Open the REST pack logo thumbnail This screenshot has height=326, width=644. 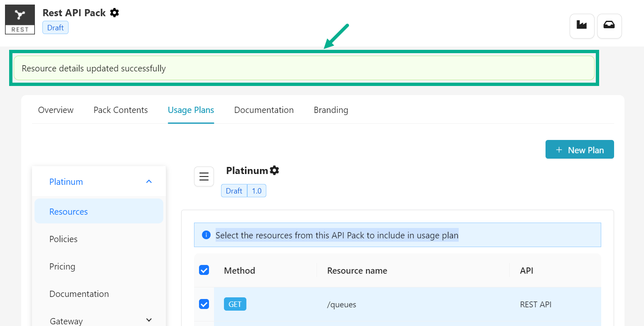click(20, 20)
